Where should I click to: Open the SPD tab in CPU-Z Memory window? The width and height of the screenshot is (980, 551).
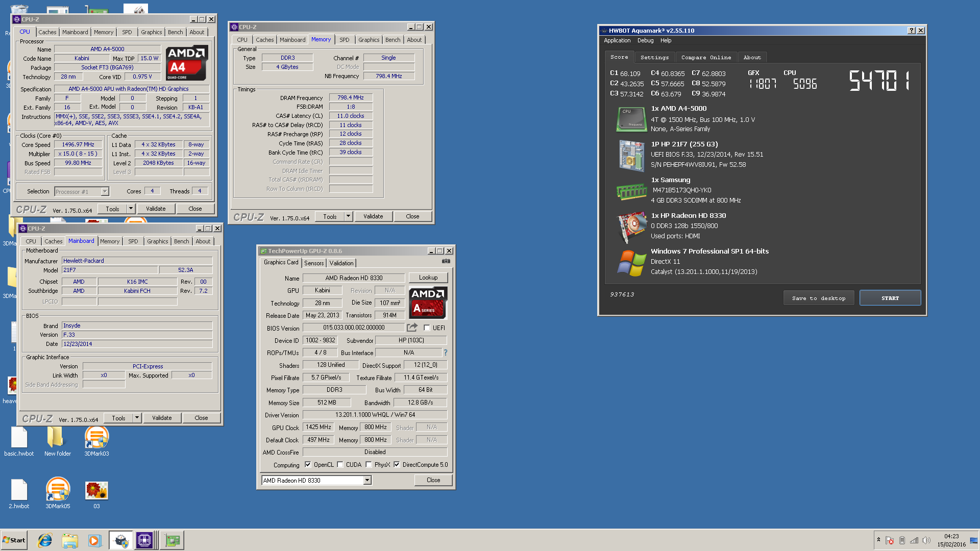tap(345, 39)
